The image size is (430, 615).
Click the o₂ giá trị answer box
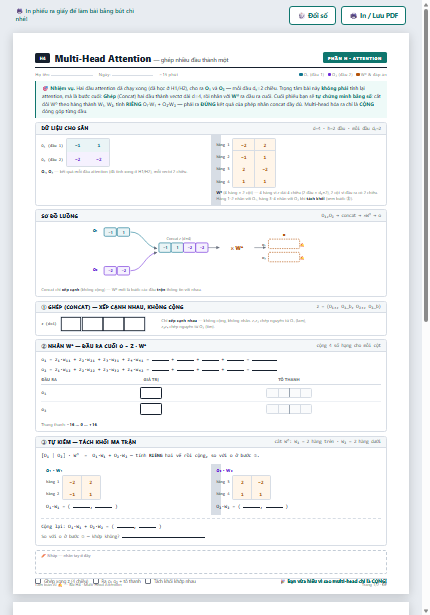151,409
